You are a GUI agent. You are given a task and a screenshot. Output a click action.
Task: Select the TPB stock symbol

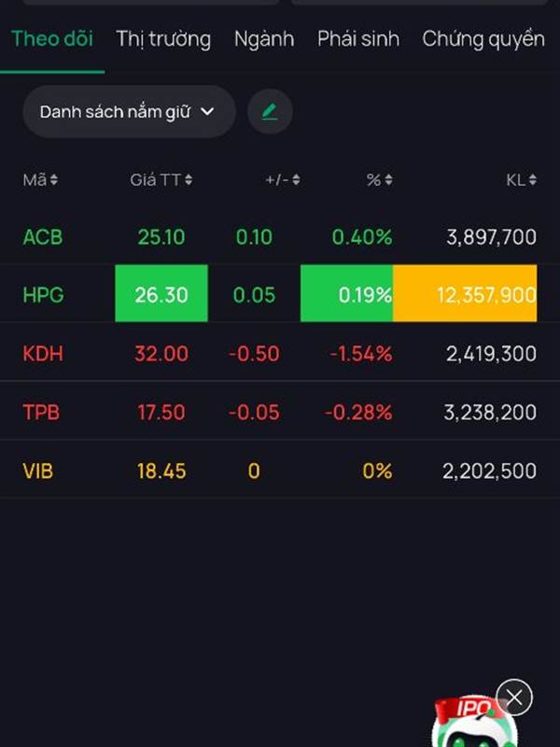pyautogui.click(x=41, y=412)
